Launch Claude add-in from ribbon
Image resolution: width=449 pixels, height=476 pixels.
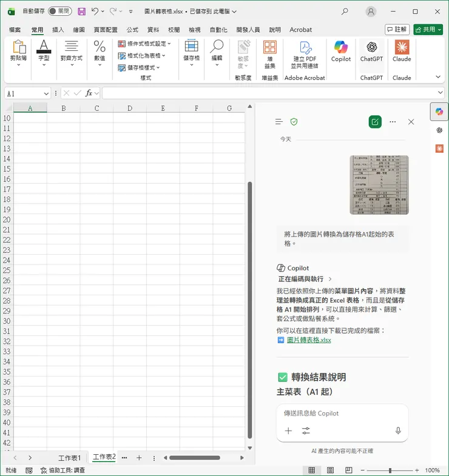[x=402, y=52]
